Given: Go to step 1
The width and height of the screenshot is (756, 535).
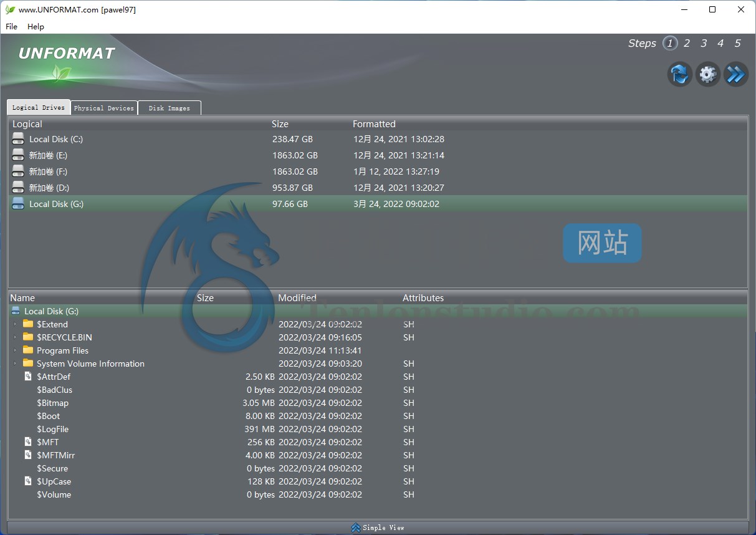Looking at the screenshot, I should [x=670, y=43].
